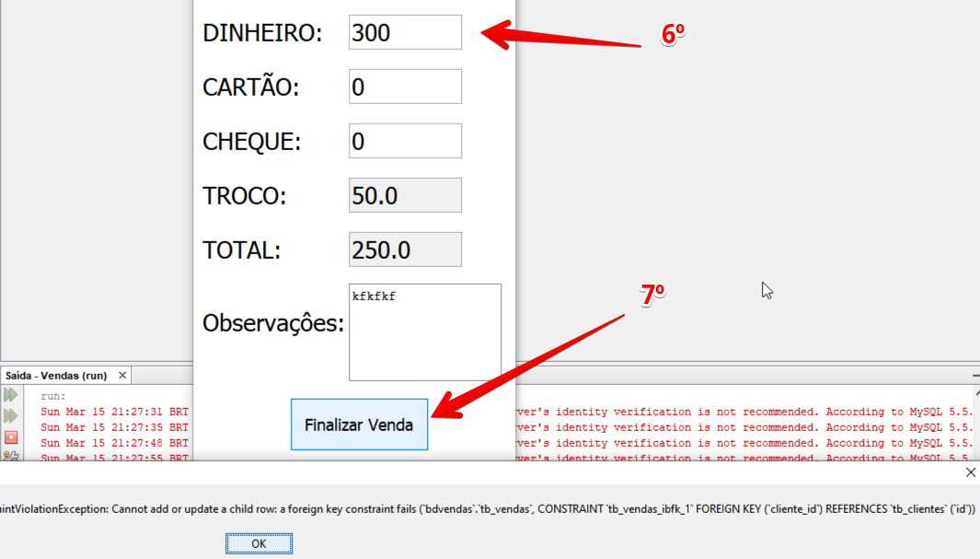Click the CHEQUE: label
Image resolution: width=980 pixels, height=559 pixels.
[x=252, y=141]
